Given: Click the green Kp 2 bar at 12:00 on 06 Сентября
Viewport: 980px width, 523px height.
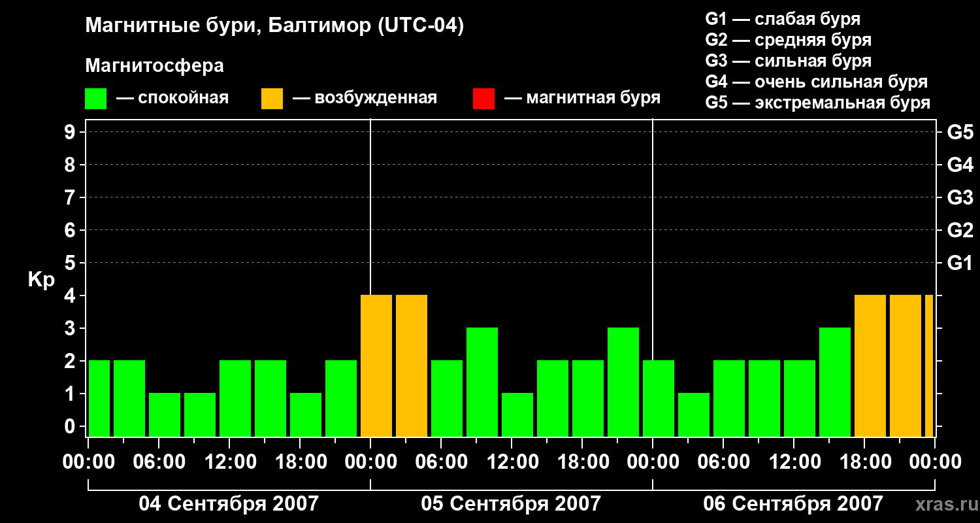Looking at the screenshot, I should coord(800,398).
